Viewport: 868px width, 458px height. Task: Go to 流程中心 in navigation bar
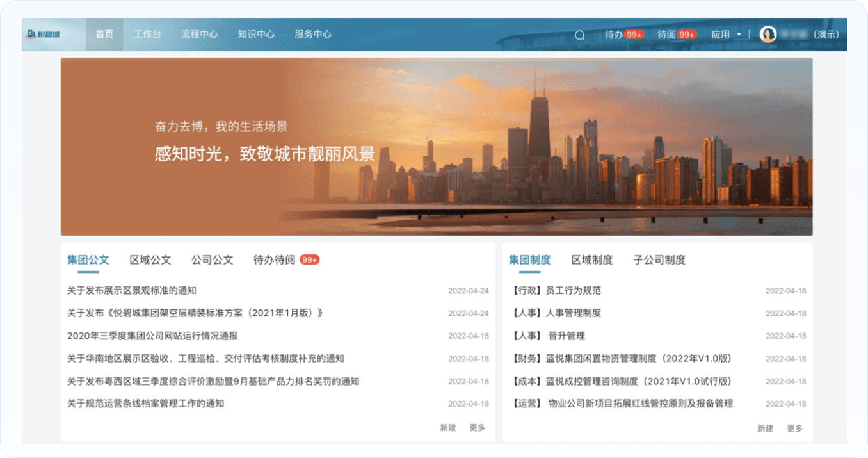click(199, 35)
